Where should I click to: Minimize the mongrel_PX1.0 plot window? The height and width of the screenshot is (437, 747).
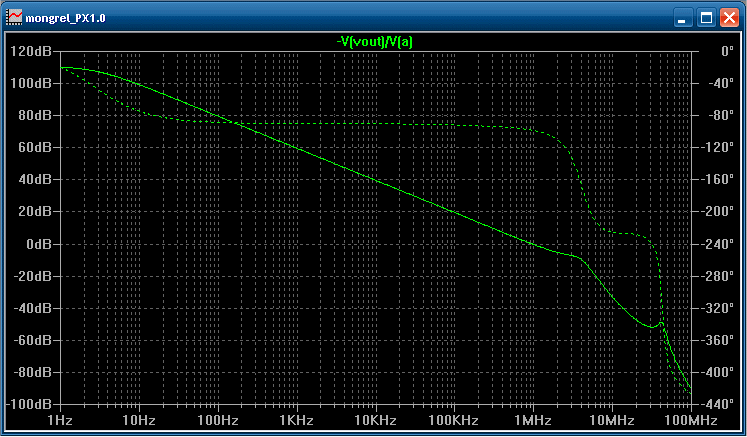(x=683, y=18)
